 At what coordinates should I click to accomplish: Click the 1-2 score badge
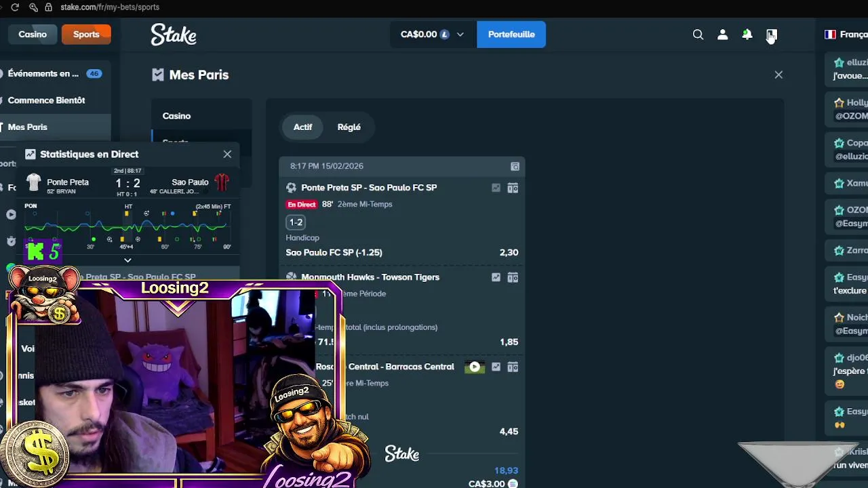296,222
